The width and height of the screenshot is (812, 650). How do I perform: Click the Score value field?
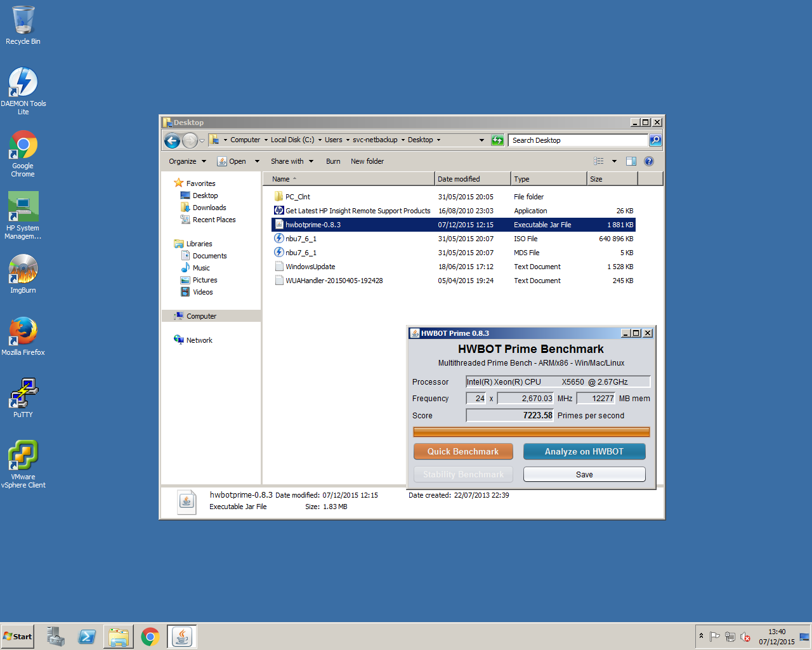pos(510,415)
